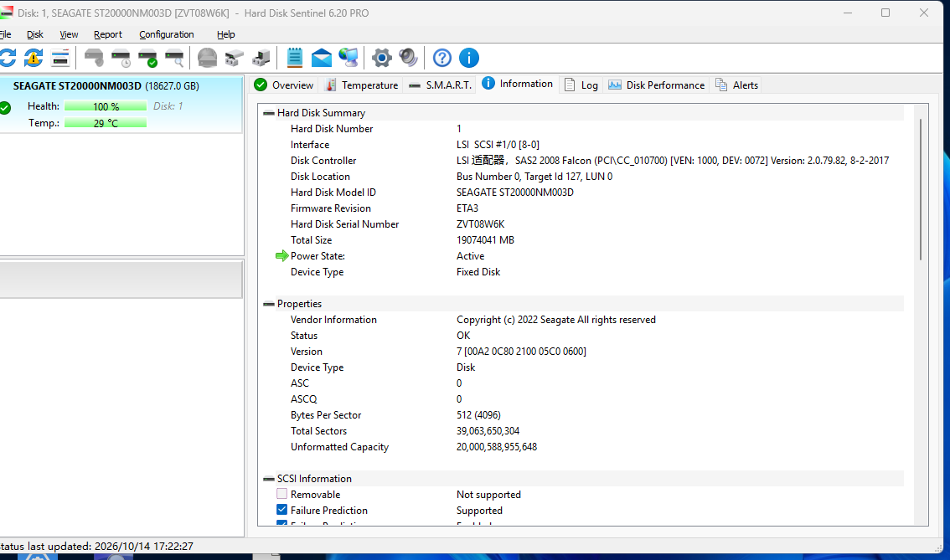Image resolution: width=950 pixels, height=560 pixels.
Task: Click the speaker sound toolbar icon
Action: [x=408, y=58]
